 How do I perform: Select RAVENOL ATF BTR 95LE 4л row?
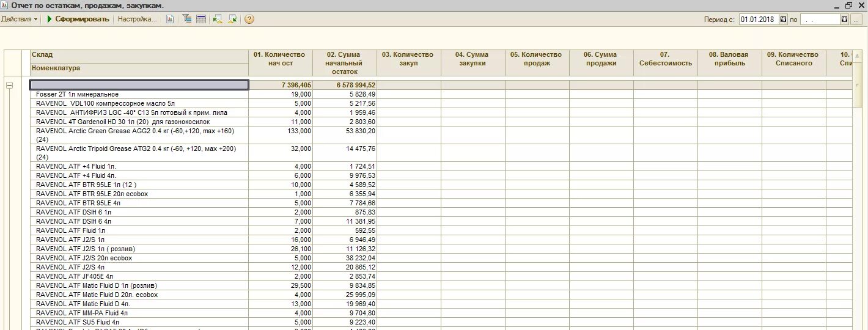pos(139,203)
